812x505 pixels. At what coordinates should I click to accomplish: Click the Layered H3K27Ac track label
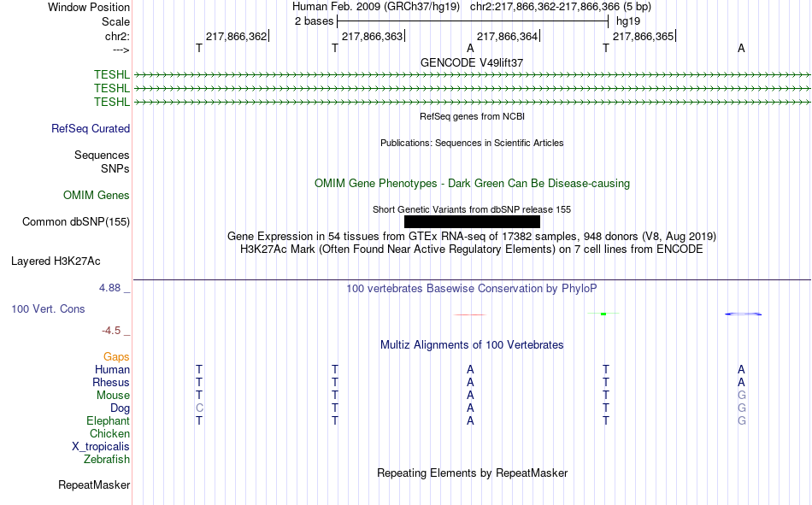(56, 261)
